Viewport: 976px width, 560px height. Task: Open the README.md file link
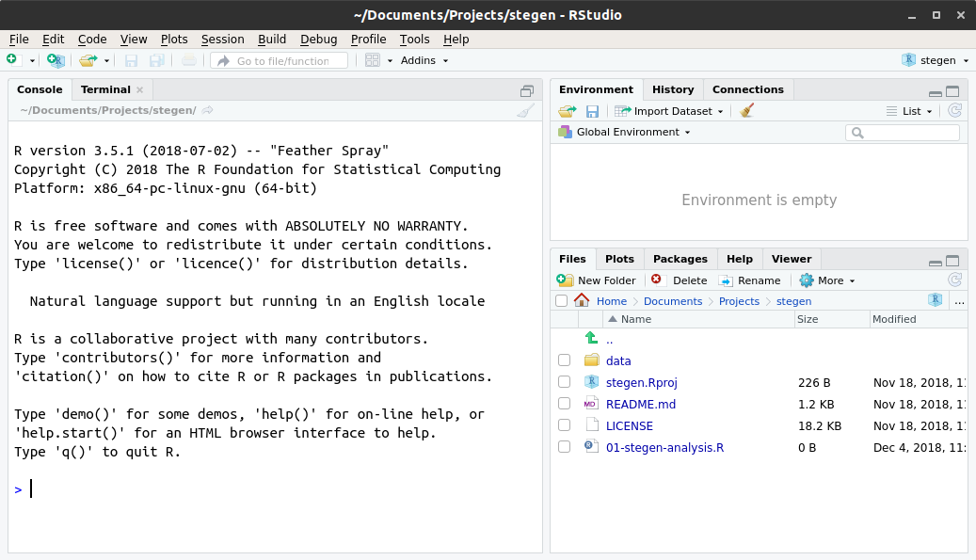click(641, 404)
